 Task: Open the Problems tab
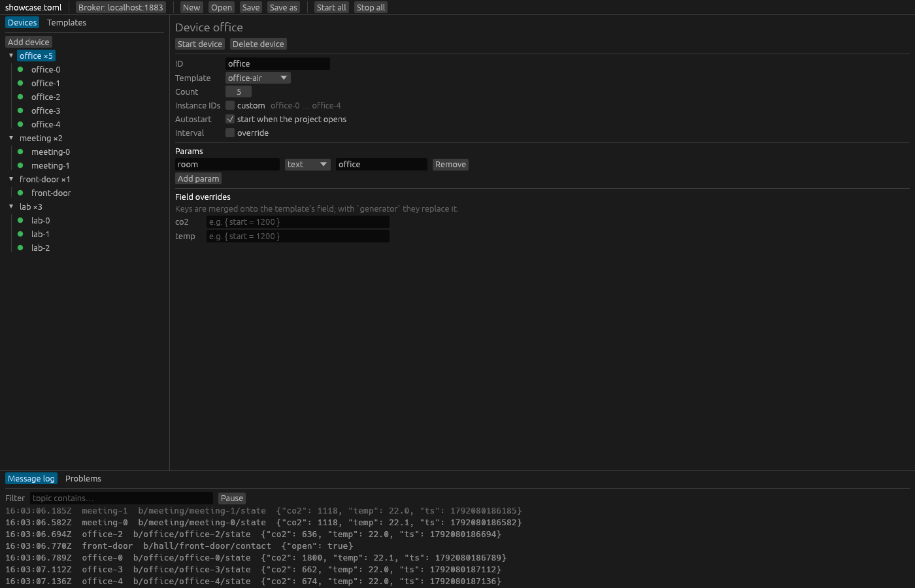tap(83, 479)
